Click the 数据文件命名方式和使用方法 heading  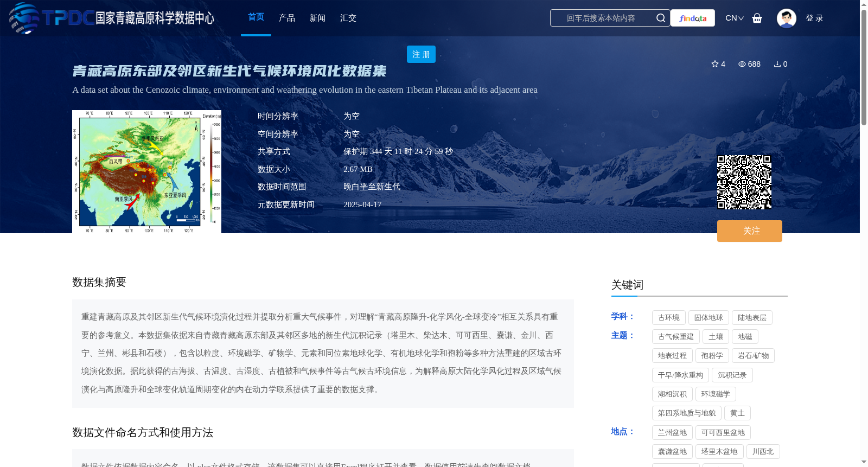tap(143, 432)
